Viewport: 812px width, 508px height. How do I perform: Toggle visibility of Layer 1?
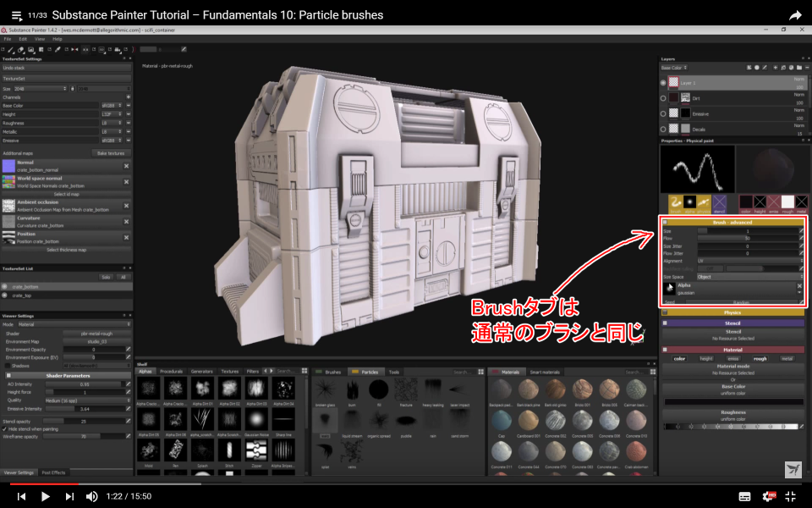pos(663,82)
